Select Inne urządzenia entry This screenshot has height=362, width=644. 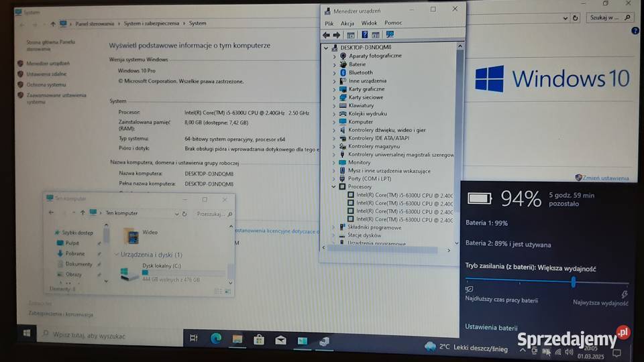(x=367, y=81)
